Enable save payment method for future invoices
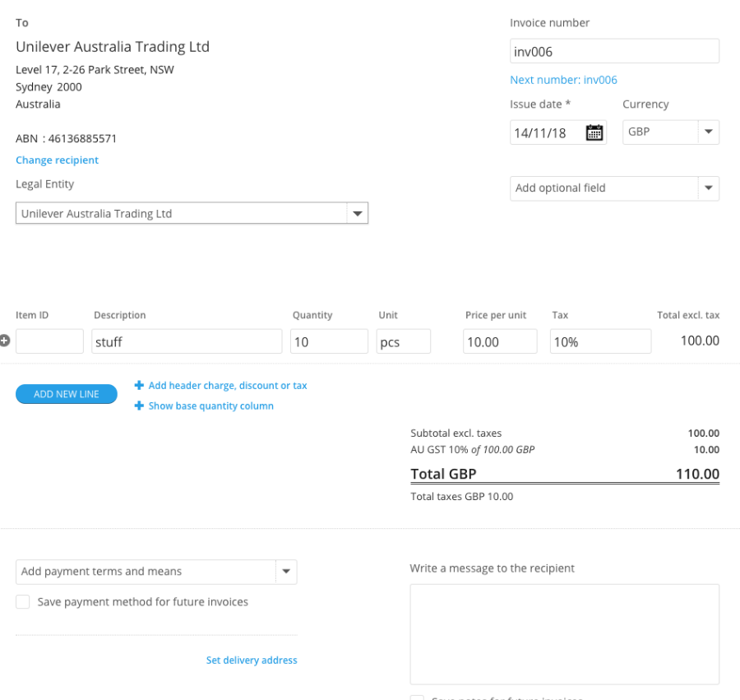 tap(23, 602)
